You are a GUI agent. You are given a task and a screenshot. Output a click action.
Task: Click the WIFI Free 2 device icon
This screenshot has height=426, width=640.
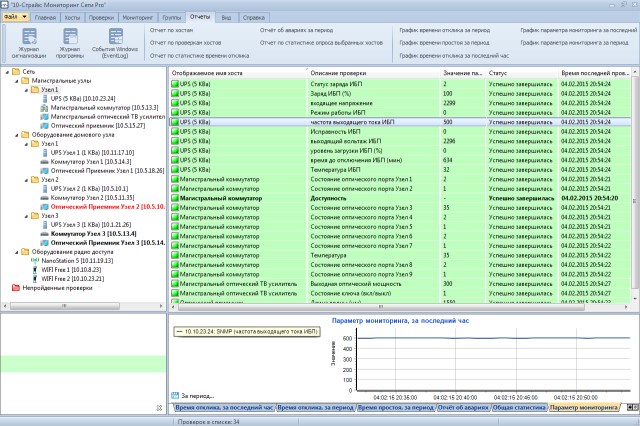tap(35, 279)
